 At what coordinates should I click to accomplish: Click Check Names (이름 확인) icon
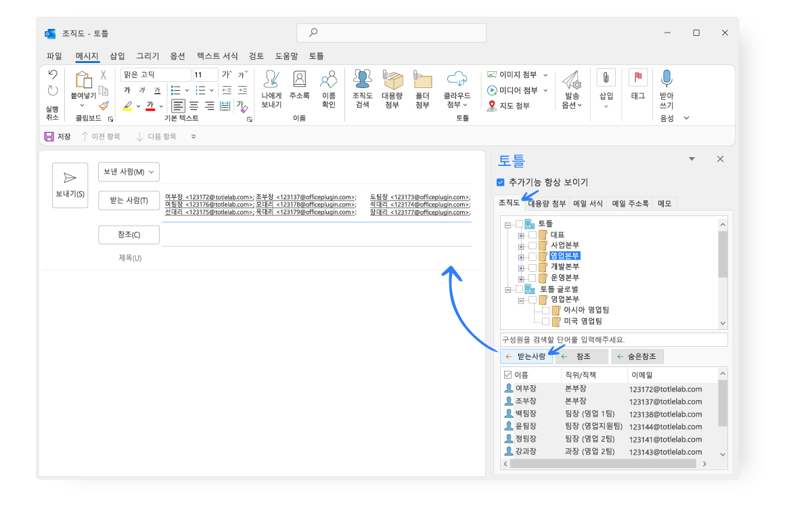[x=329, y=80]
